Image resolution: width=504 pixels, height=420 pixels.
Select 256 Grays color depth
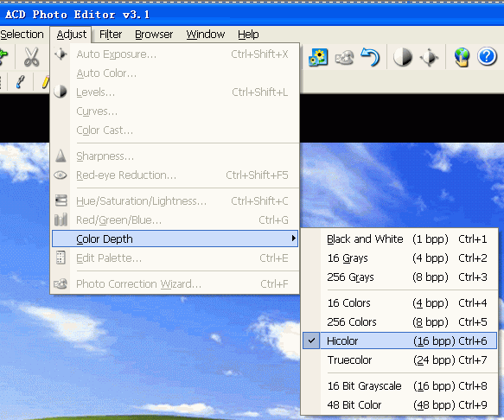click(x=400, y=277)
